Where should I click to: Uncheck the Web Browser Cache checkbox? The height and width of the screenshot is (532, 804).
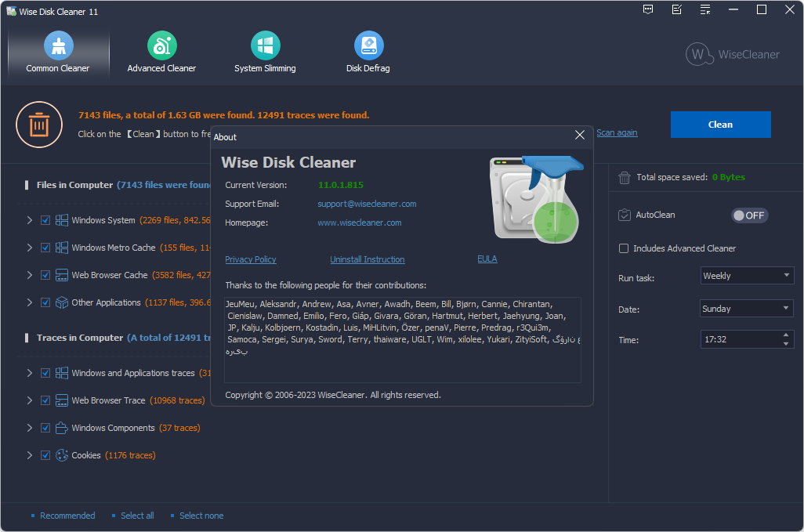45,275
